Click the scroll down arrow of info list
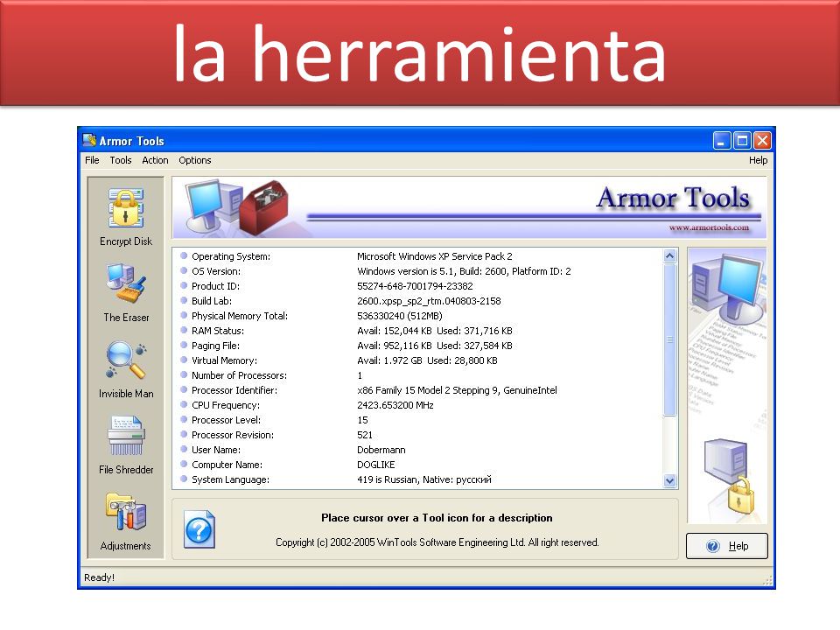The image size is (840, 630). tap(669, 480)
